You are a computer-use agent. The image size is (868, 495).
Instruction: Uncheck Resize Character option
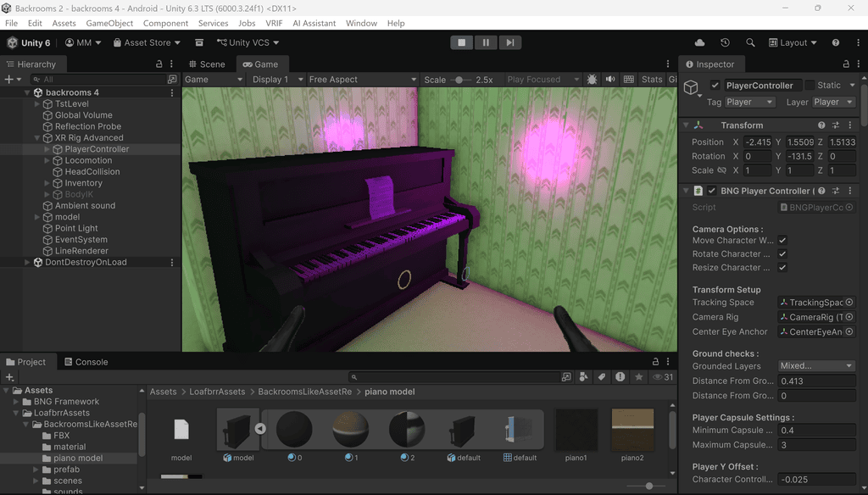782,268
